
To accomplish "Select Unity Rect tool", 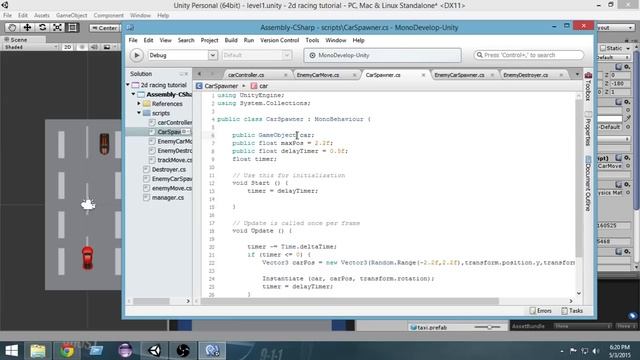I will [73, 27].
